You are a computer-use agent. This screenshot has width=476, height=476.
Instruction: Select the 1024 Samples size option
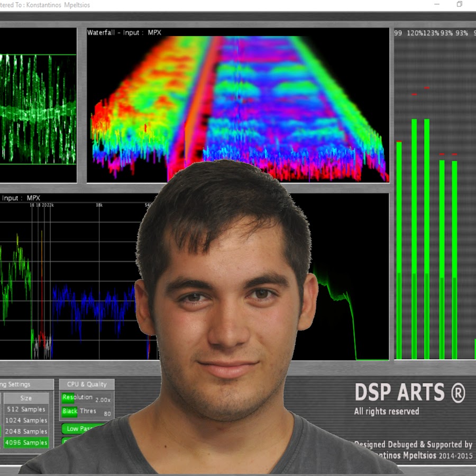tap(26, 420)
